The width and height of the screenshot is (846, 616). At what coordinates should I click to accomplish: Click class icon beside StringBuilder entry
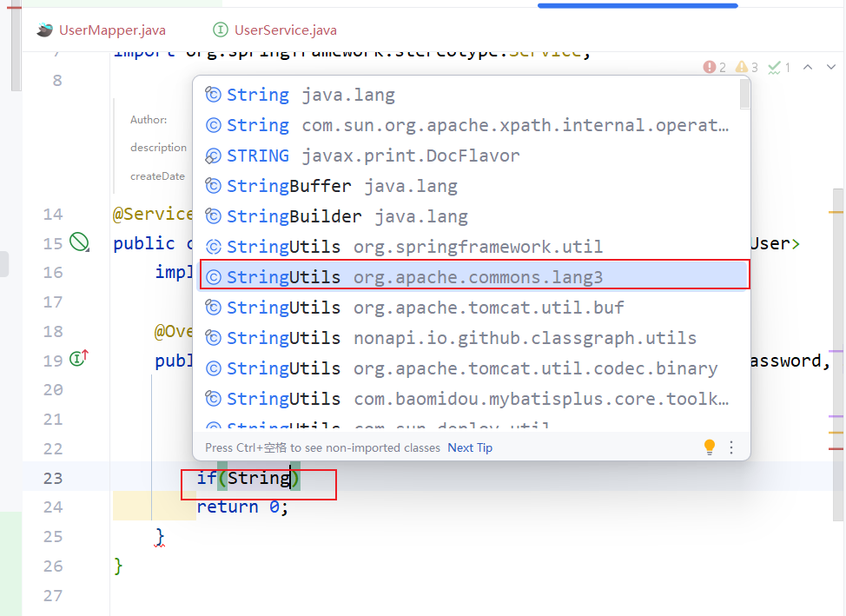pos(213,216)
